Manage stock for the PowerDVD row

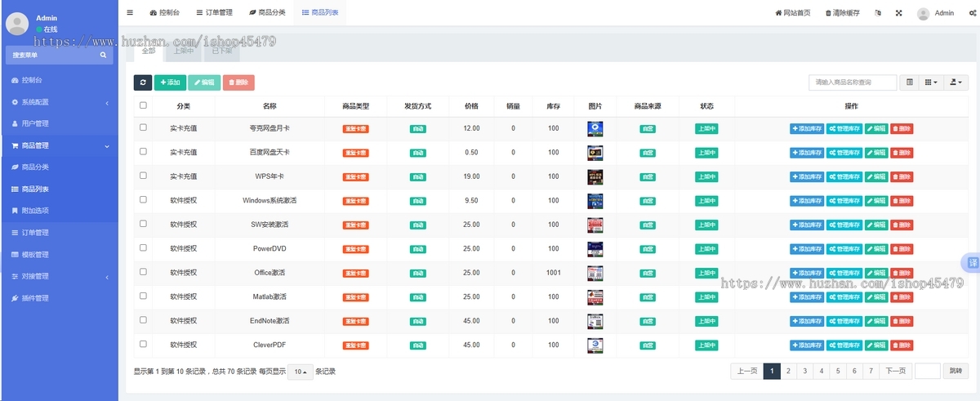844,249
